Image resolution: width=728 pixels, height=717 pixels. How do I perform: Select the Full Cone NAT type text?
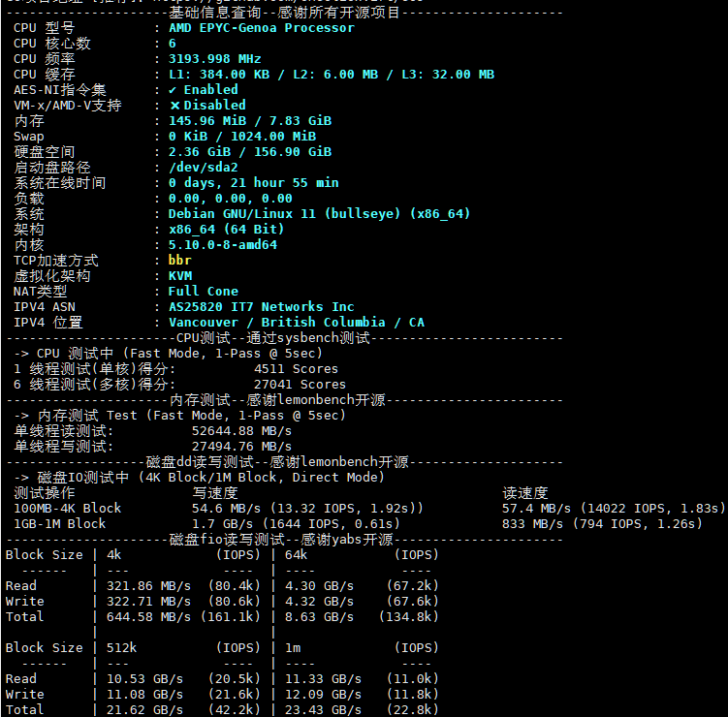point(203,291)
